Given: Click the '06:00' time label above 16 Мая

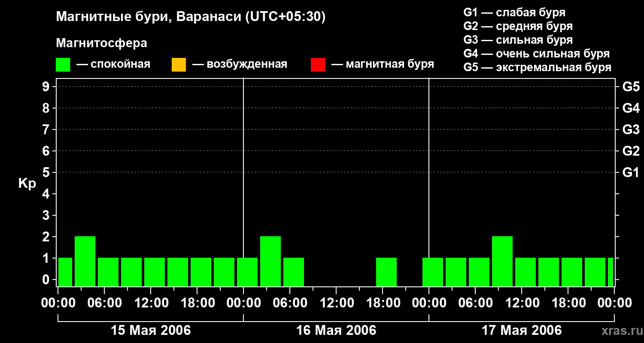Looking at the screenshot, I should coord(290,303).
